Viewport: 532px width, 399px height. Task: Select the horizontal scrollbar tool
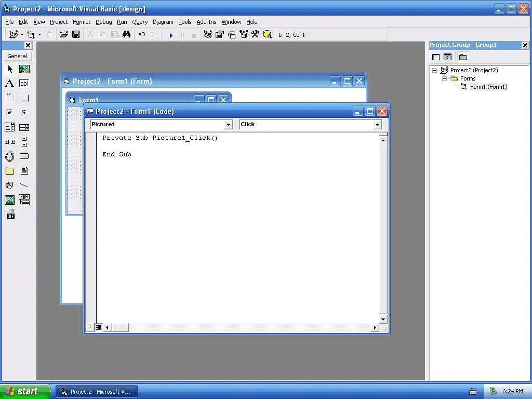(x=10, y=142)
